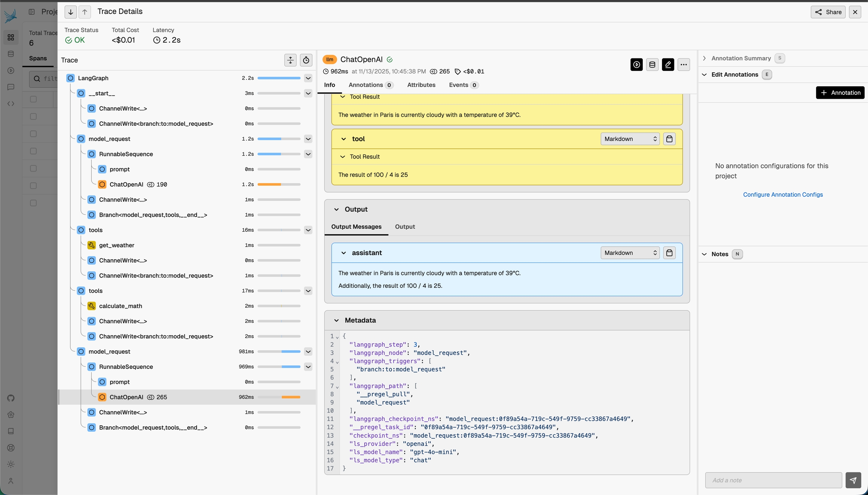
Task: Toggle the timing stopwatch icon in Trace
Action: [x=306, y=60]
